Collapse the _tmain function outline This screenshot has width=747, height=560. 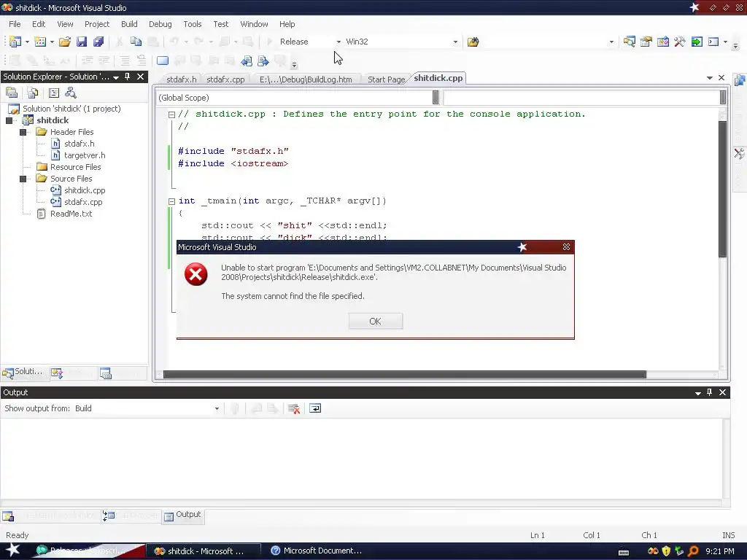pyautogui.click(x=171, y=201)
